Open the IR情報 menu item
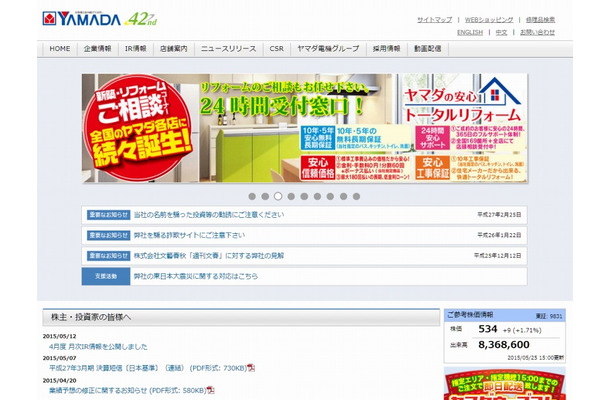This screenshot has height=400, width=610. click(x=135, y=49)
